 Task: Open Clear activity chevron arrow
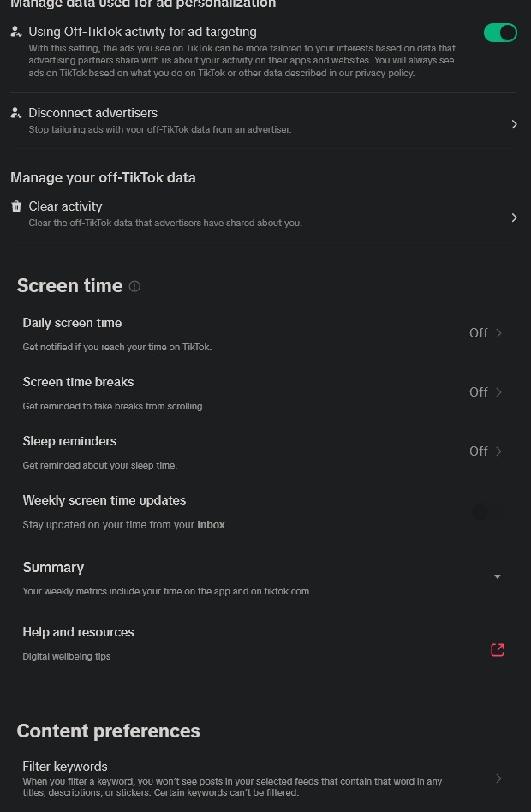(514, 218)
